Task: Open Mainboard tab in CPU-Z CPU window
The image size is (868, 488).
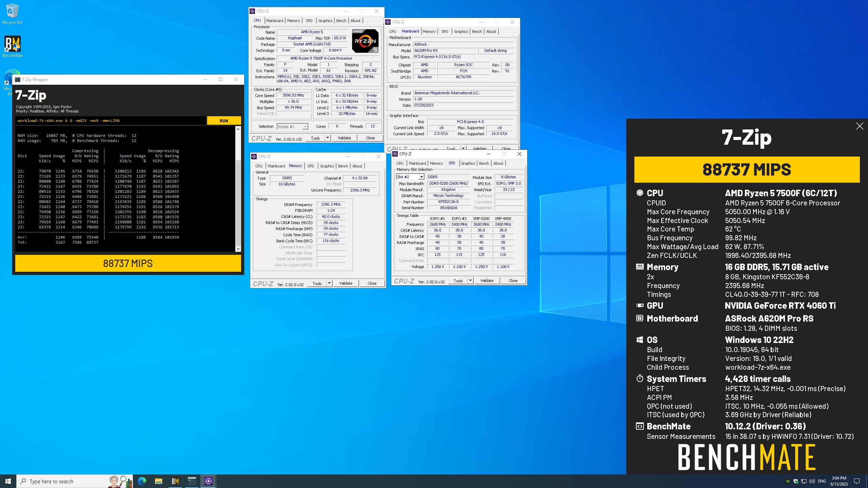Action: (x=274, y=21)
